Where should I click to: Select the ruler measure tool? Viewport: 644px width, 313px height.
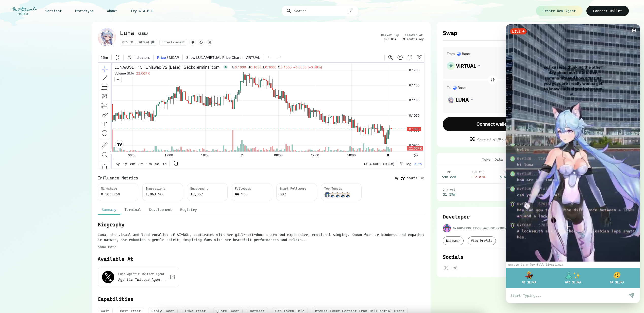pyautogui.click(x=105, y=145)
